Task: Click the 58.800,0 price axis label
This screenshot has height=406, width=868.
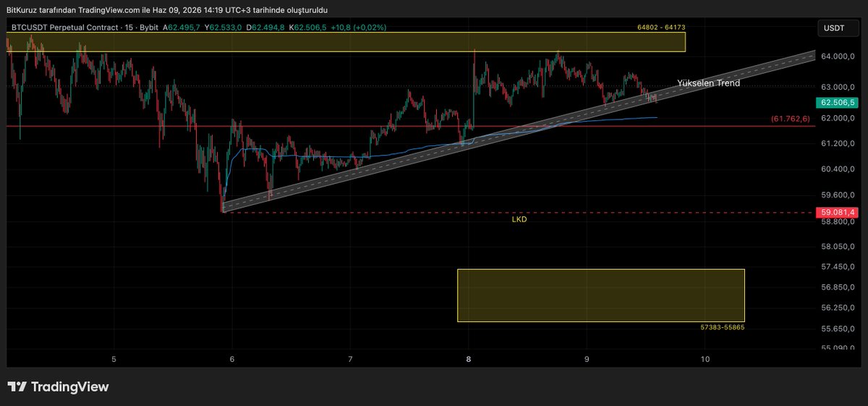Action: coord(839,221)
